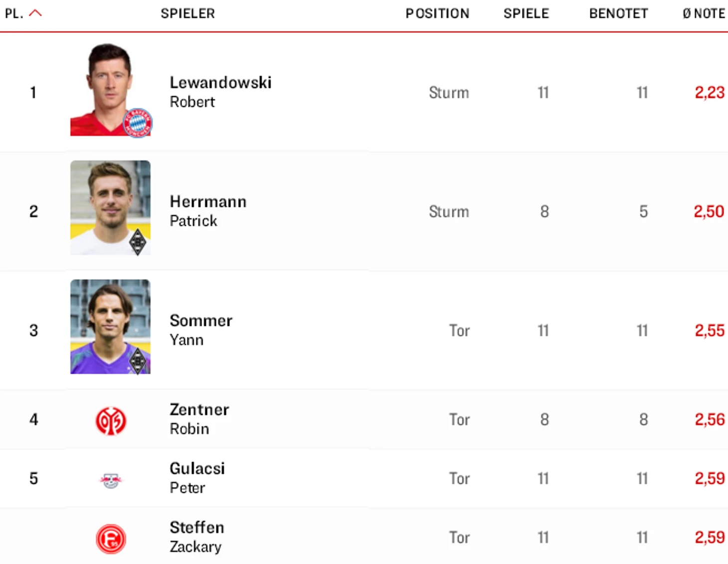Sort table by POSITION column
The height and width of the screenshot is (564, 728).
[437, 13]
